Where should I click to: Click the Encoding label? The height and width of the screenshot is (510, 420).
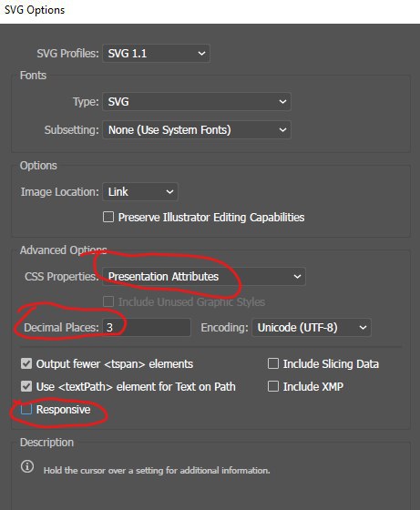point(224,328)
